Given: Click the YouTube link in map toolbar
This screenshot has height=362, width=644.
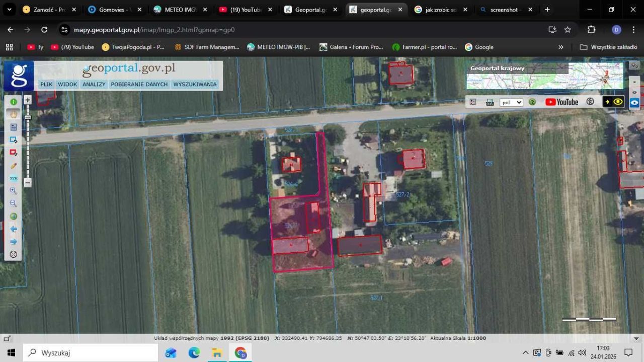Looking at the screenshot, I should click(x=562, y=102).
